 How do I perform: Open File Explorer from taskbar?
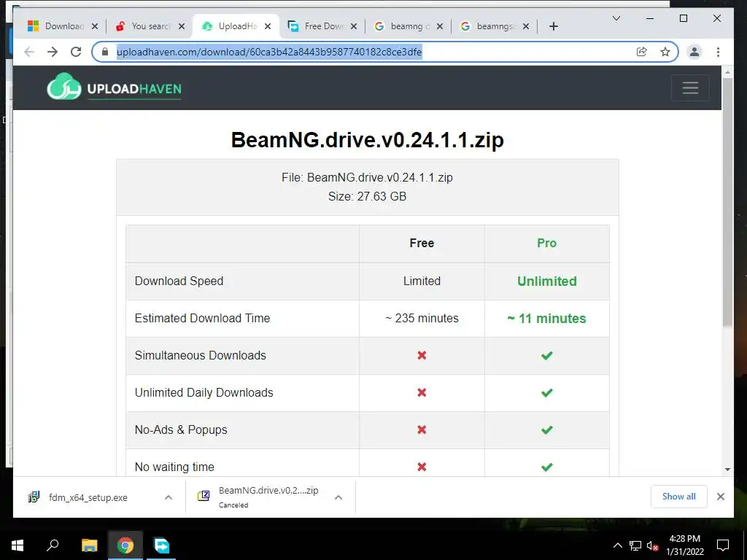tap(89, 545)
